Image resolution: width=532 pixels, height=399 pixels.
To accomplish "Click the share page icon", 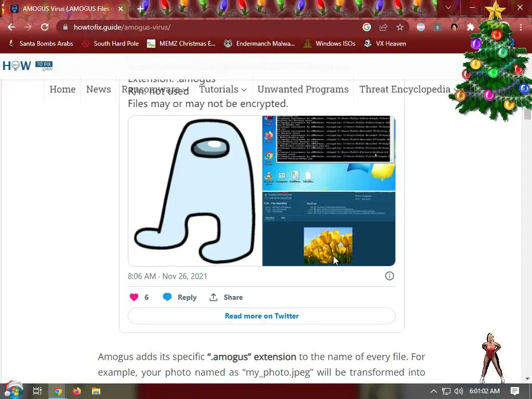I will [383, 27].
